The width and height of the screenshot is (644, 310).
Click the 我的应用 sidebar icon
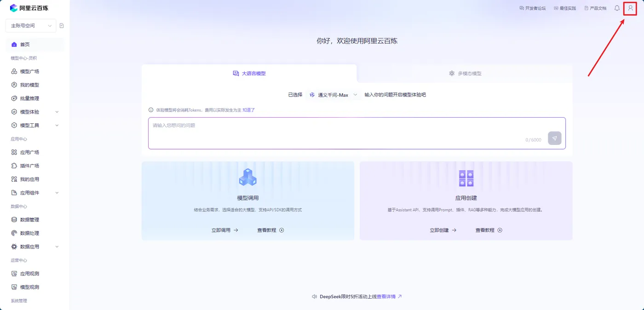click(x=14, y=179)
